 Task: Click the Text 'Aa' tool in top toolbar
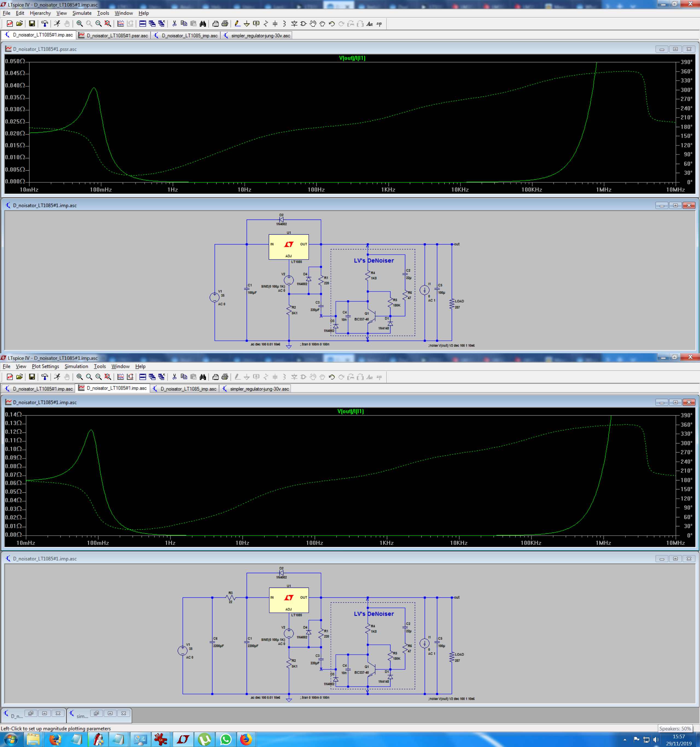(x=370, y=24)
